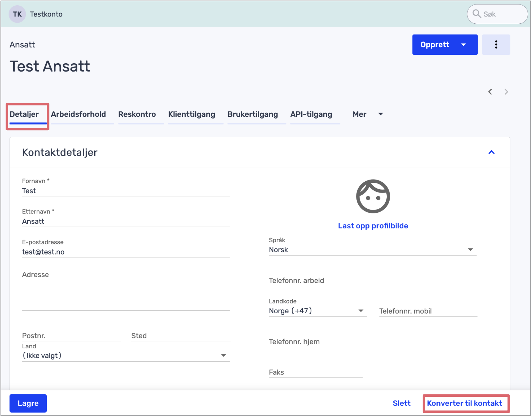This screenshot has height=417, width=532.
Task: Click Last opp profilbilde link
Action: point(373,226)
